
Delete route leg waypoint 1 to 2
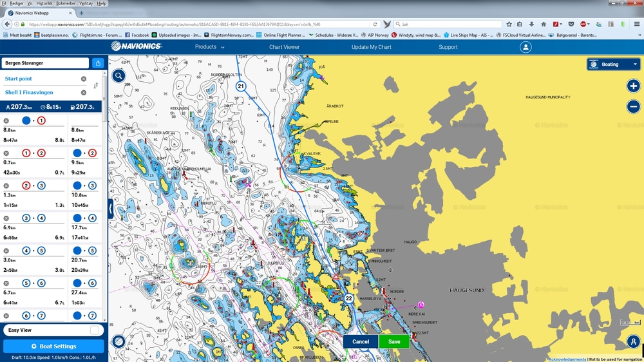(6, 153)
